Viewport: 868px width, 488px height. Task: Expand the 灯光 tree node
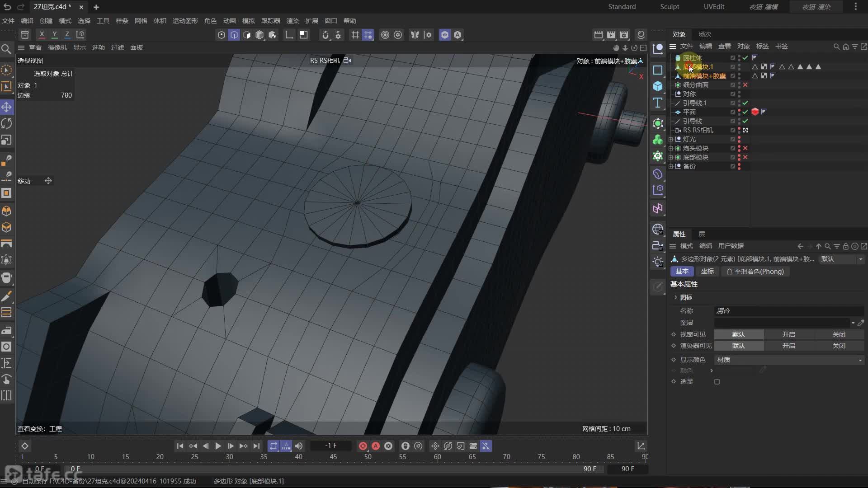click(671, 139)
